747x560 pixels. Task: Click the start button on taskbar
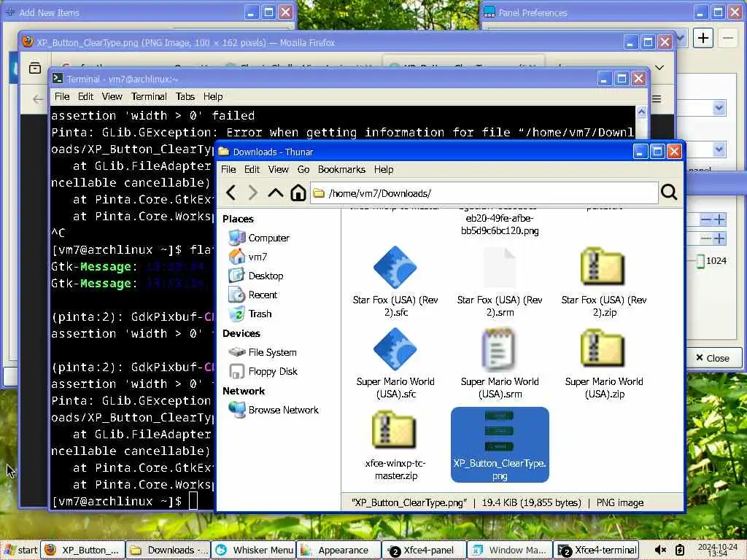[20, 550]
